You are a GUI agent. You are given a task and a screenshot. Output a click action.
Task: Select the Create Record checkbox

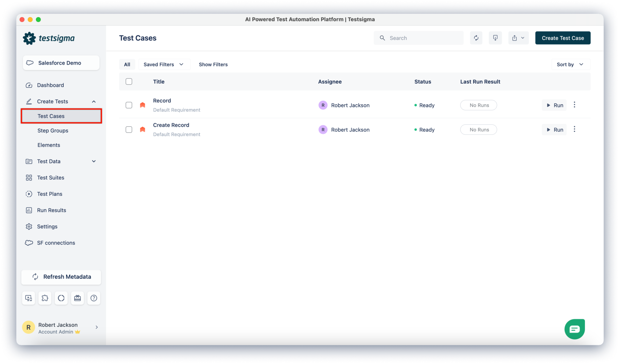click(x=129, y=130)
